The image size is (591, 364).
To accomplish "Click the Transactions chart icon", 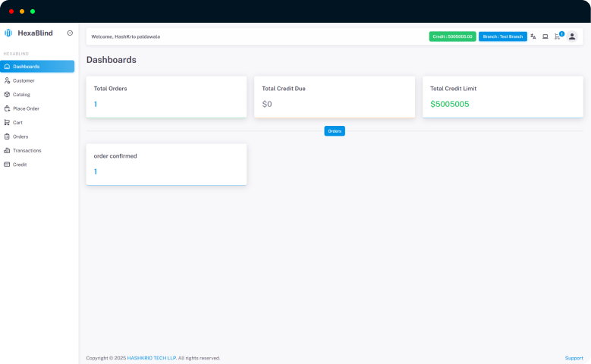I will 7,150.
